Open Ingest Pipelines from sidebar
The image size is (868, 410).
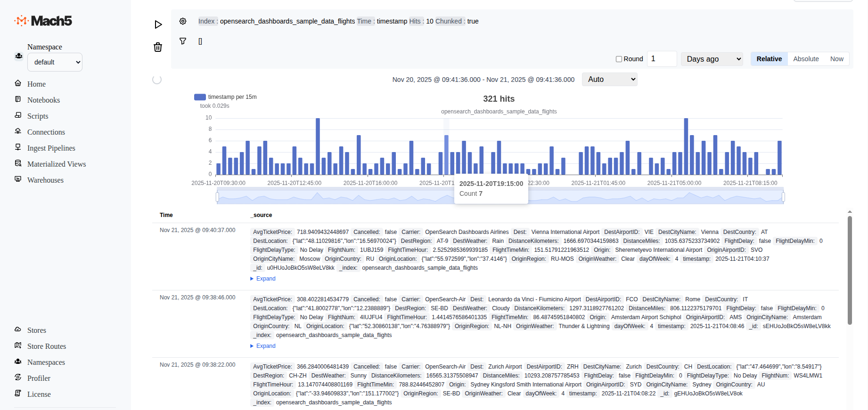coord(51,148)
